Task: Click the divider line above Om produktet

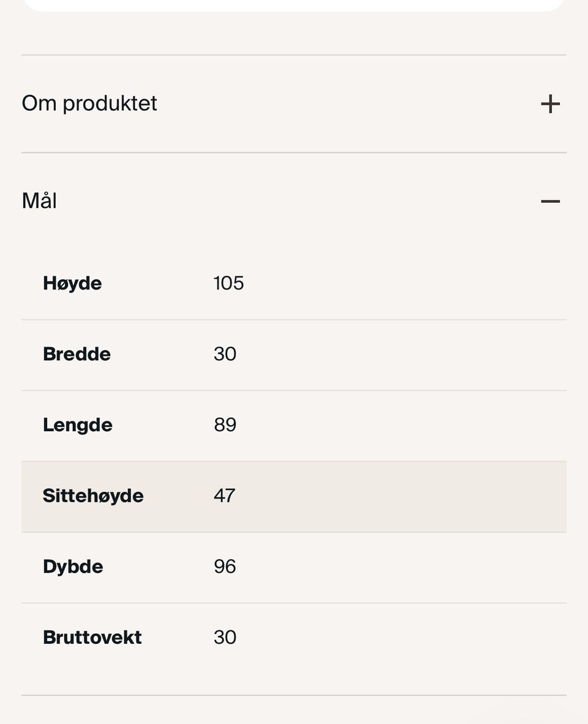Action: (294, 55)
